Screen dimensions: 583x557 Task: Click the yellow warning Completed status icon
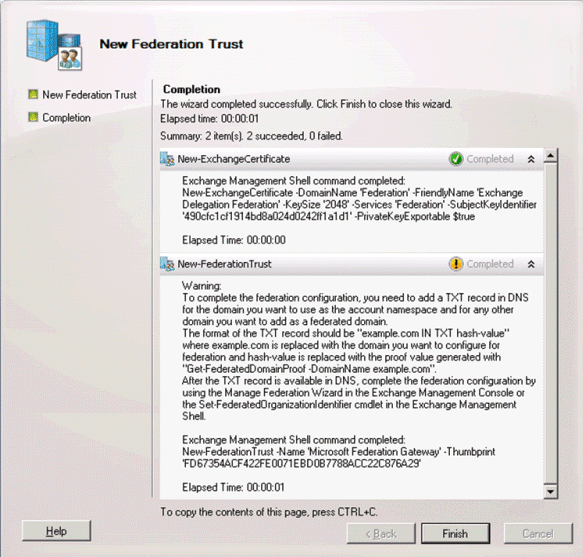click(x=456, y=264)
